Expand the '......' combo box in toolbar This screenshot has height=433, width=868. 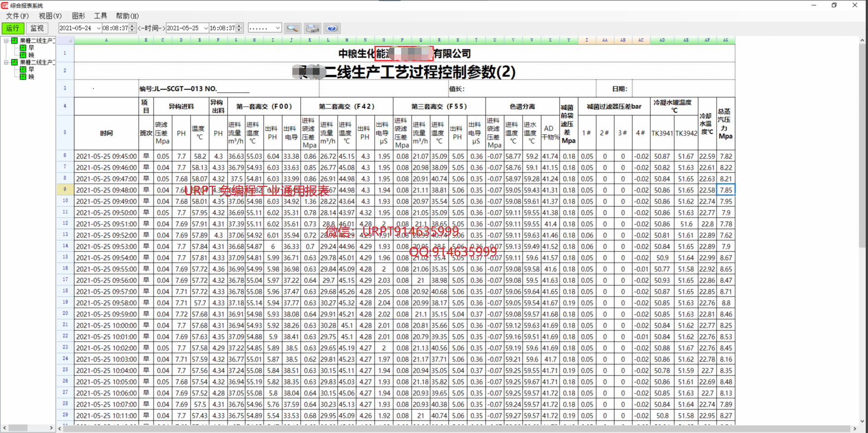tap(277, 28)
